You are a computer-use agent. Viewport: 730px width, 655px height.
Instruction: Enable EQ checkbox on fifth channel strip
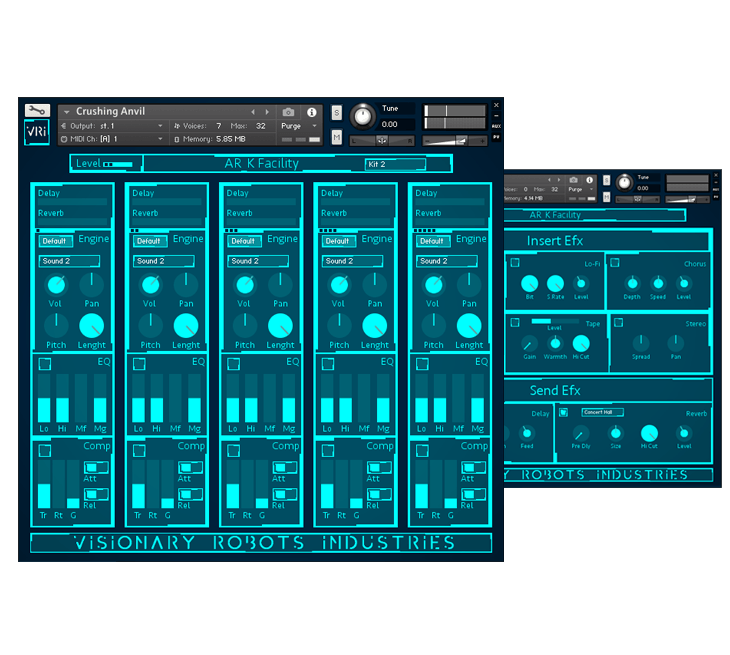(x=422, y=364)
